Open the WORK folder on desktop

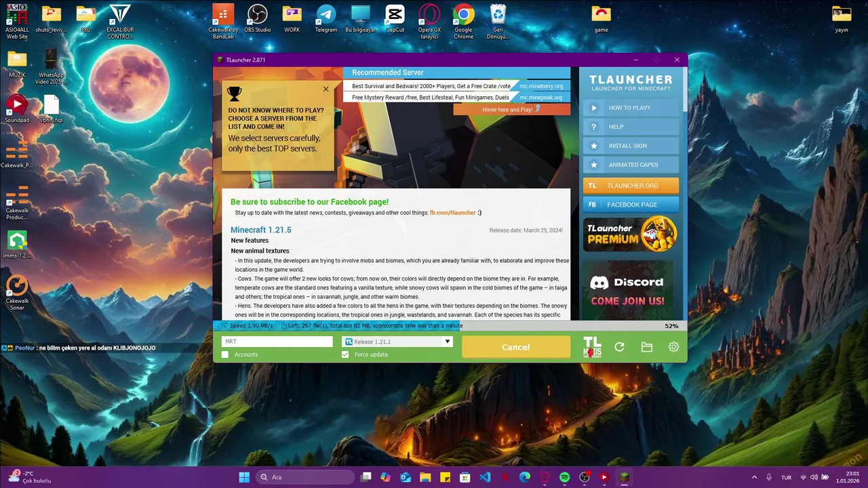click(292, 19)
